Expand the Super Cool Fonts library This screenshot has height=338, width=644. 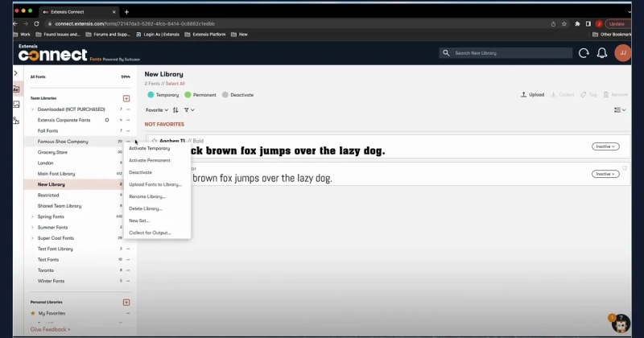32,237
